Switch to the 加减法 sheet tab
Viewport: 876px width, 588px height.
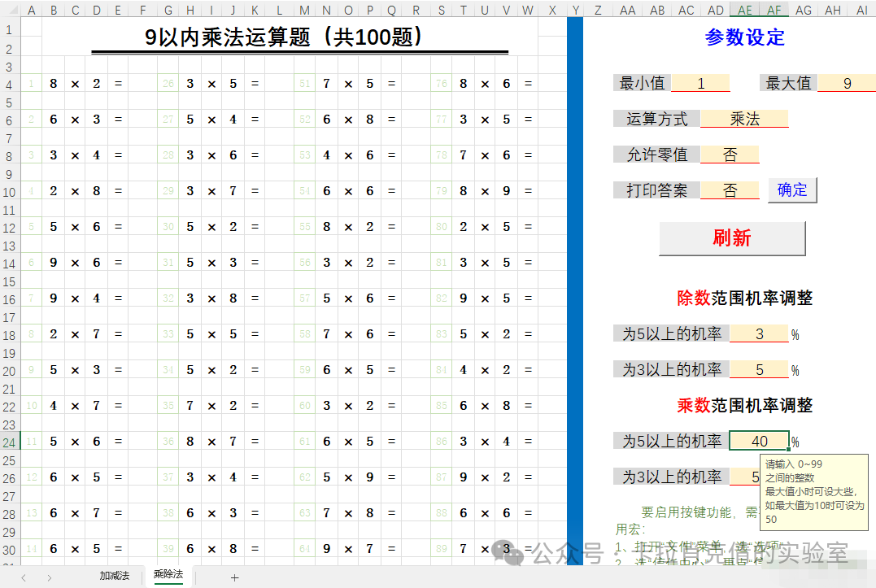115,575
